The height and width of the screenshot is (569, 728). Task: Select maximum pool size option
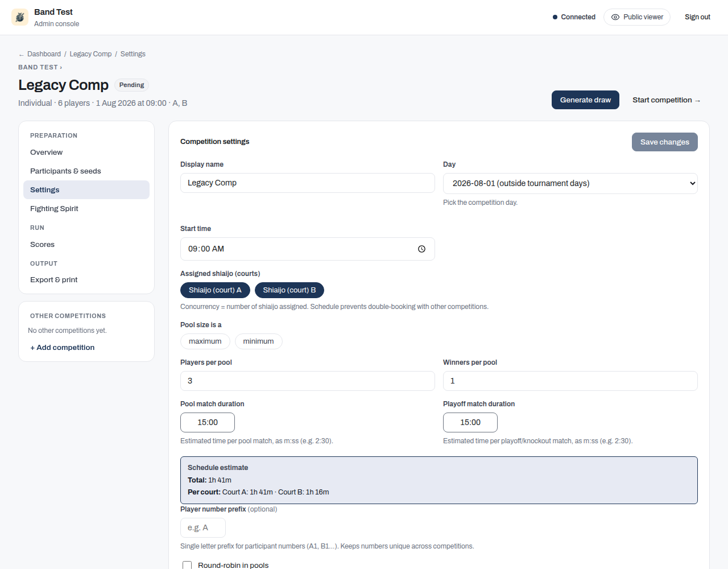[205, 341]
